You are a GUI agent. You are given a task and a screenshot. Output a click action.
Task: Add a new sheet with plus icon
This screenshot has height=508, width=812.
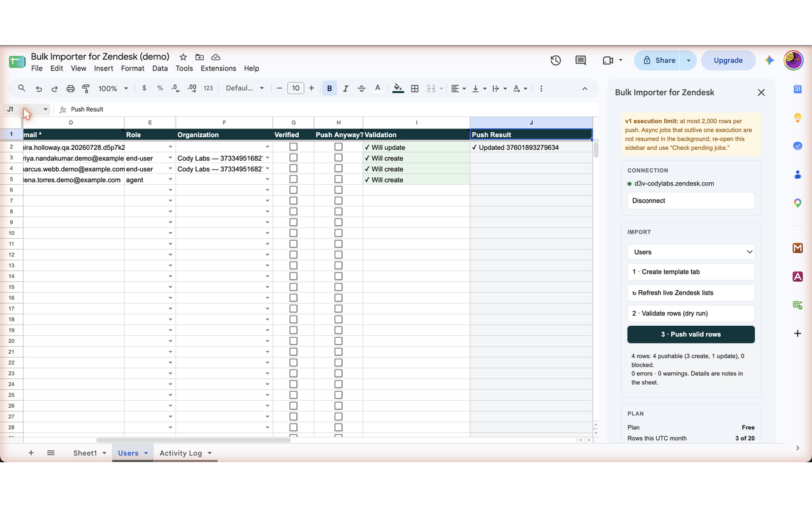[x=31, y=453]
